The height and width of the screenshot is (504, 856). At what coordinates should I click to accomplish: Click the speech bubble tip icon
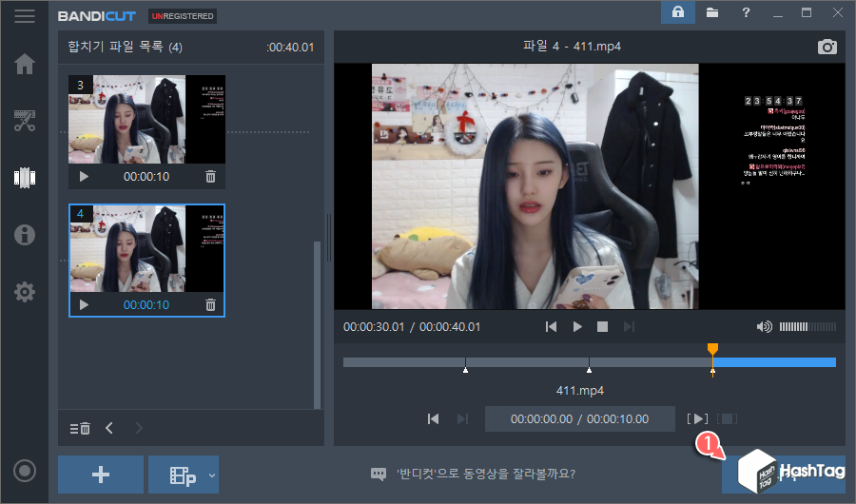[379, 474]
